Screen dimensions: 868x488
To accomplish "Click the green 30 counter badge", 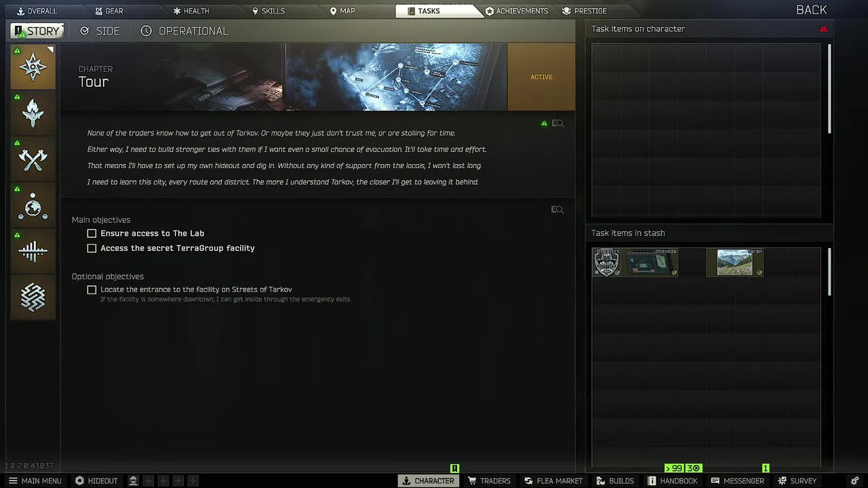I will coord(692,468).
